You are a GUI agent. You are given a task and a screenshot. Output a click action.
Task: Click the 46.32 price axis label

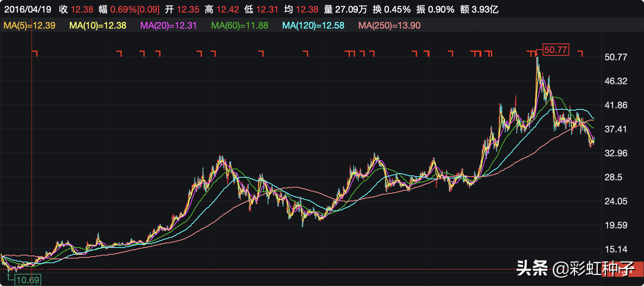pos(616,81)
